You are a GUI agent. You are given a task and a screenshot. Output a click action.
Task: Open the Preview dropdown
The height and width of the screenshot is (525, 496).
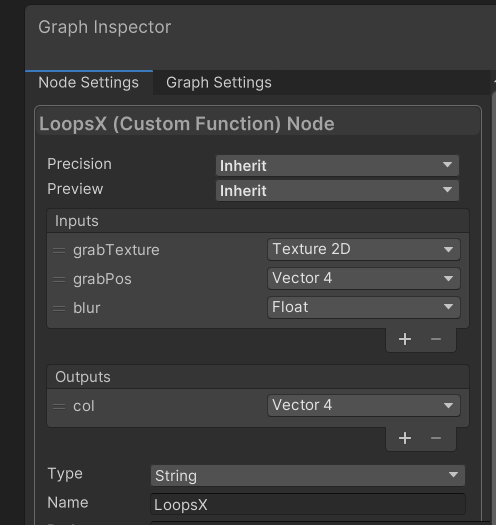point(337,191)
